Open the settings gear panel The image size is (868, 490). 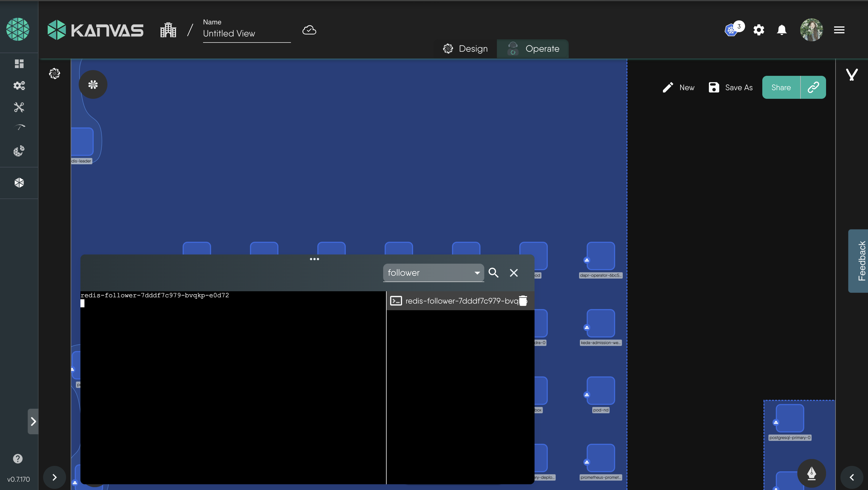pyautogui.click(x=758, y=29)
